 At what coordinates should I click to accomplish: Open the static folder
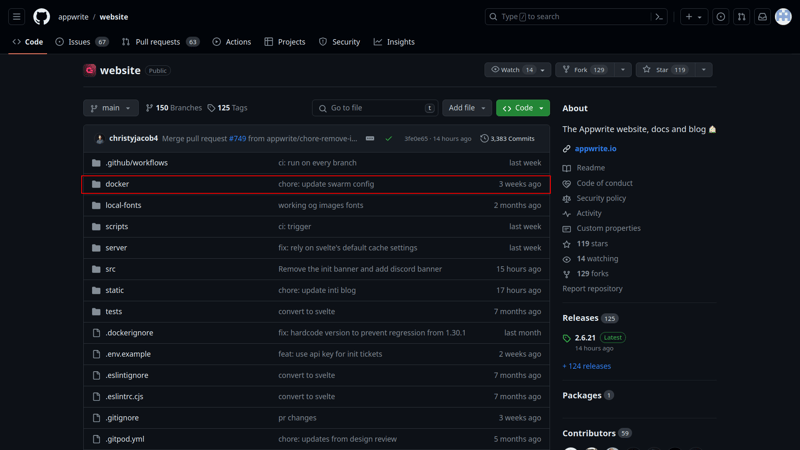pos(114,290)
